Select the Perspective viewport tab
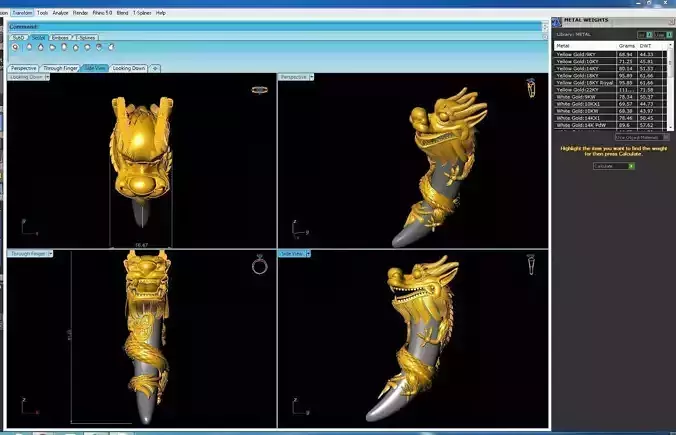Viewport: 676px width, 435px height. 23,68
